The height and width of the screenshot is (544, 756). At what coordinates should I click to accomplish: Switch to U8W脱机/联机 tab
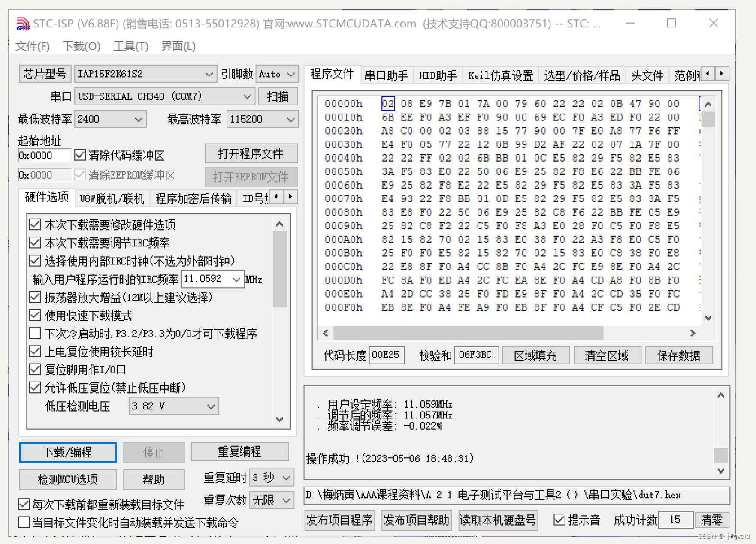click(112, 199)
